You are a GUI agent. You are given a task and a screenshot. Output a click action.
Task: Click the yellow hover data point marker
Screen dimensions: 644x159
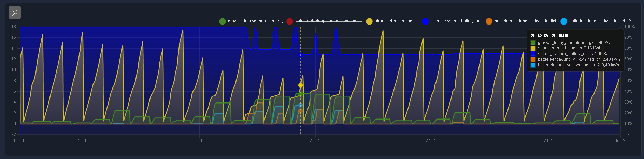click(x=300, y=85)
